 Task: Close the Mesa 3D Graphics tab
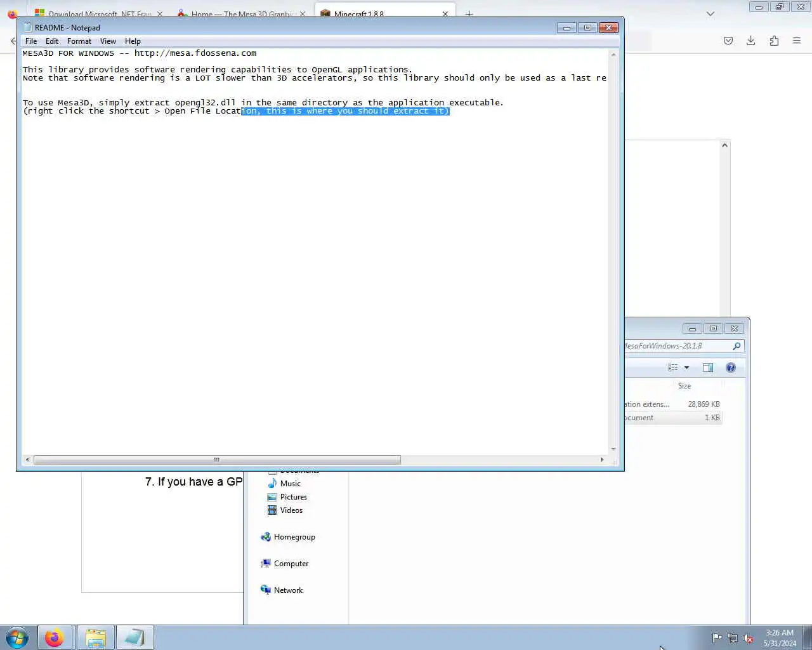click(x=302, y=13)
